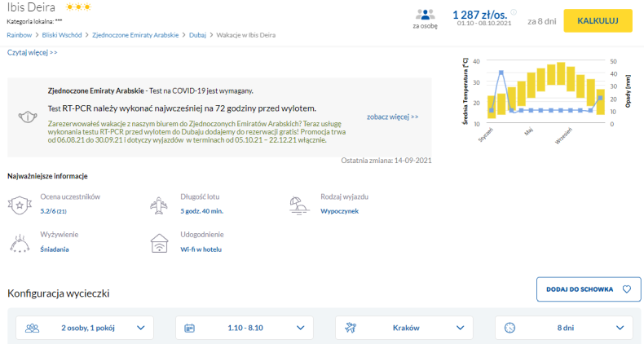Click the KALKULUJ yellow button

pyautogui.click(x=598, y=20)
